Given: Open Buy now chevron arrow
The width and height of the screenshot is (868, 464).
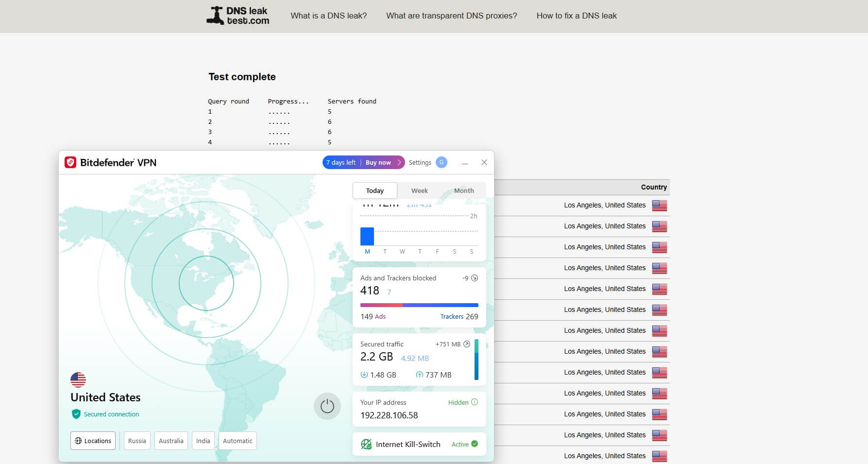Looking at the screenshot, I should [x=398, y=162].
